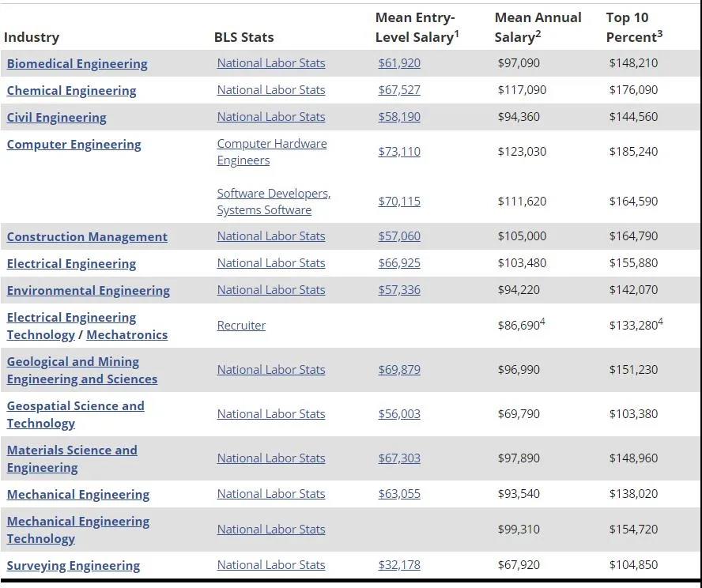The height and width of the screenshot is (588, 702).
Task: Open the Chemical Engineering link
Action: tap(71, 90)
